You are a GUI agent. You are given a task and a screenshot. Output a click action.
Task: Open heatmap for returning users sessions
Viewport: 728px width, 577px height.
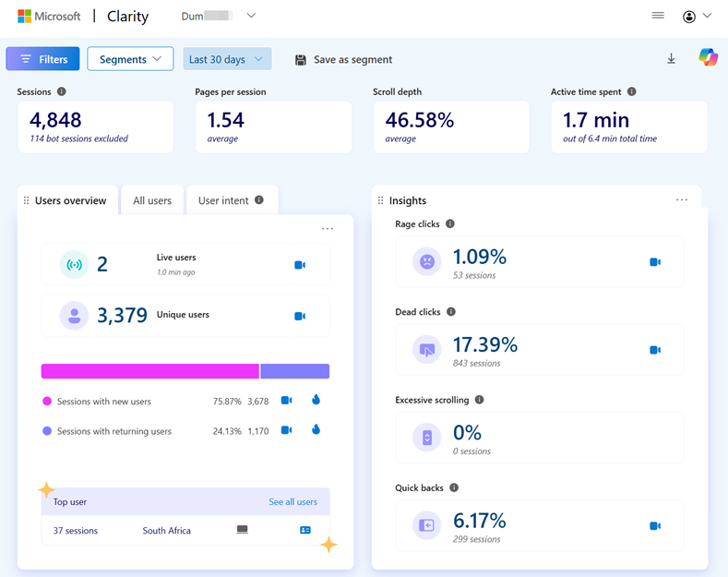pyautogui.click(x=316, y=430)
